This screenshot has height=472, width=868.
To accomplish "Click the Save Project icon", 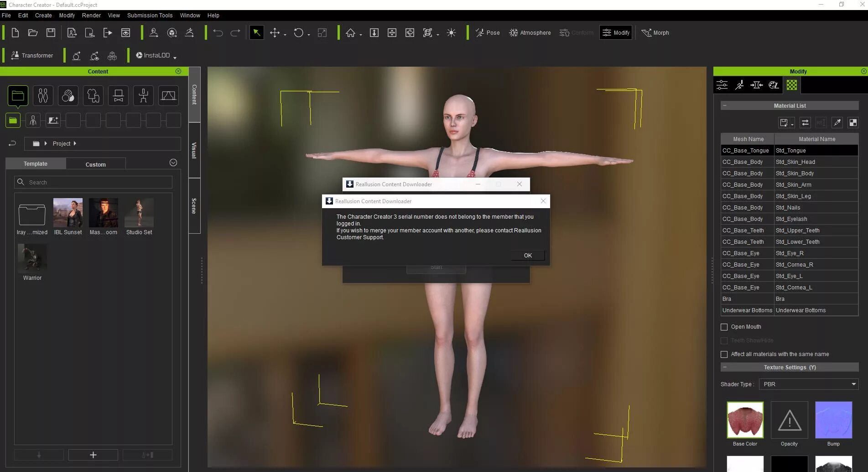I will (x=51, y=33).
